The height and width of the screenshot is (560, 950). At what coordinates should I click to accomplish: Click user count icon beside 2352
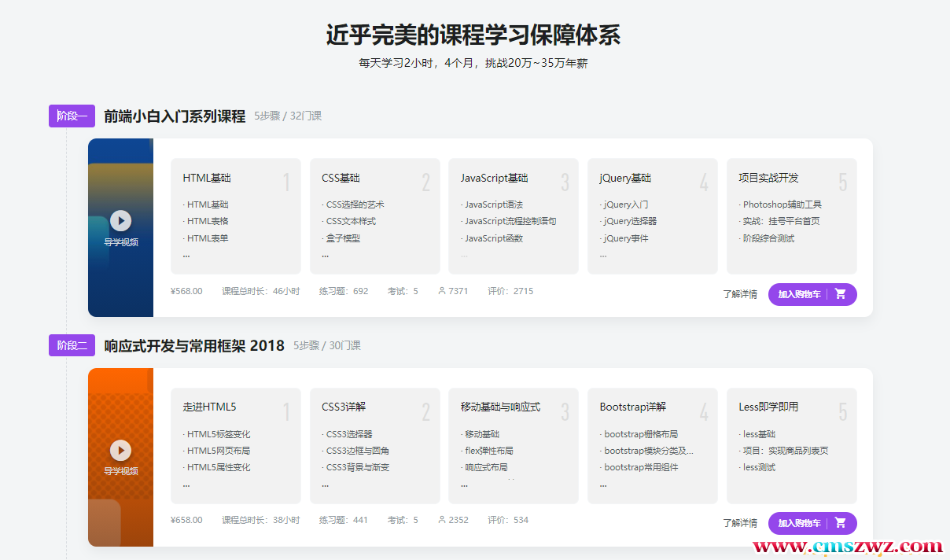tap(442, 520)
